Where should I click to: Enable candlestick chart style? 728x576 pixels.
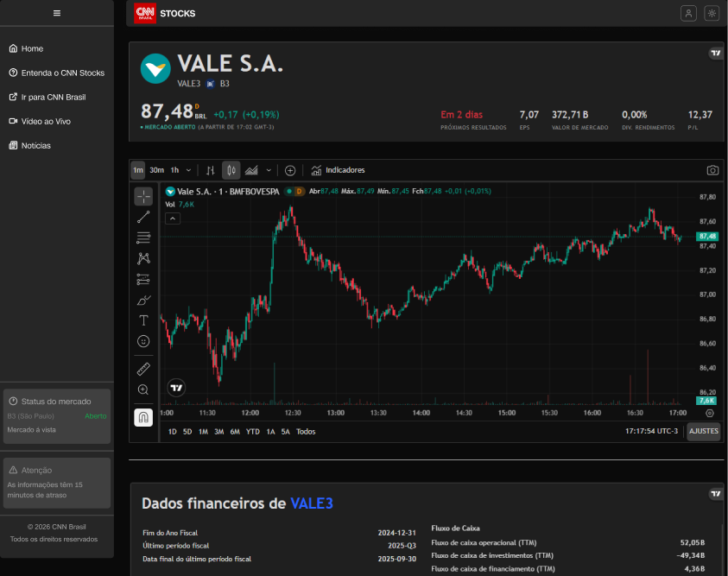231,170
